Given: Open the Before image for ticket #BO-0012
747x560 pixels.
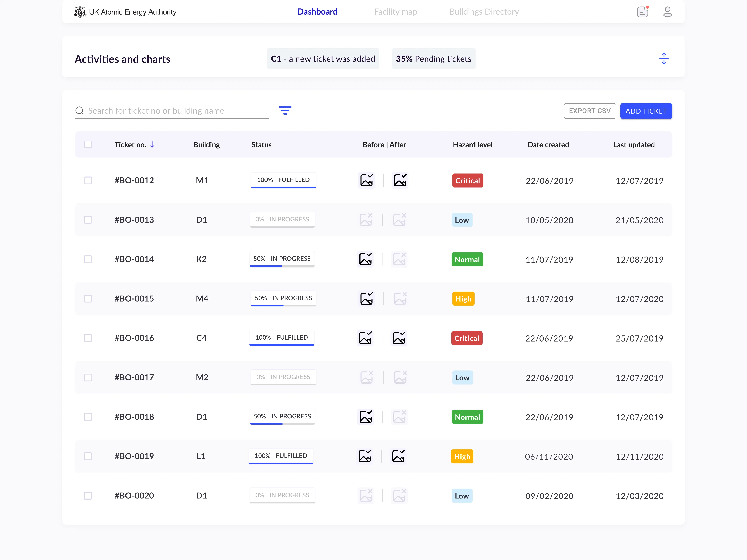Looking at the screenshot, I should click(366, 180).
